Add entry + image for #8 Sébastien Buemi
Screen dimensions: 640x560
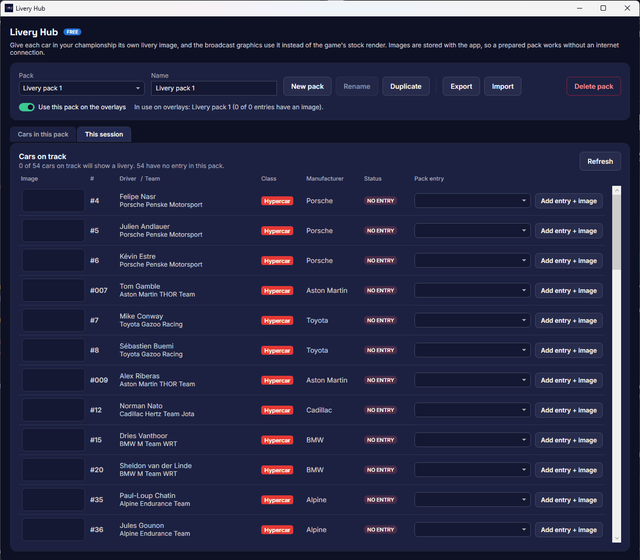click(x=569, y=350)
